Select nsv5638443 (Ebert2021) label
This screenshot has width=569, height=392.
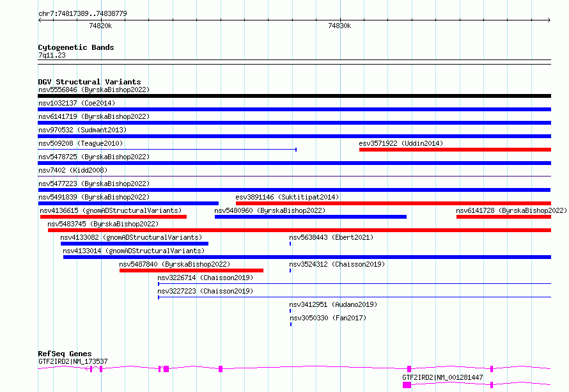[331, 237]
